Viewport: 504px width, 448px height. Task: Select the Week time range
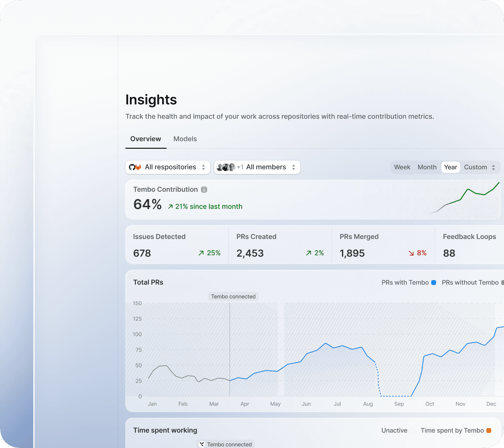tap(402, 167)
